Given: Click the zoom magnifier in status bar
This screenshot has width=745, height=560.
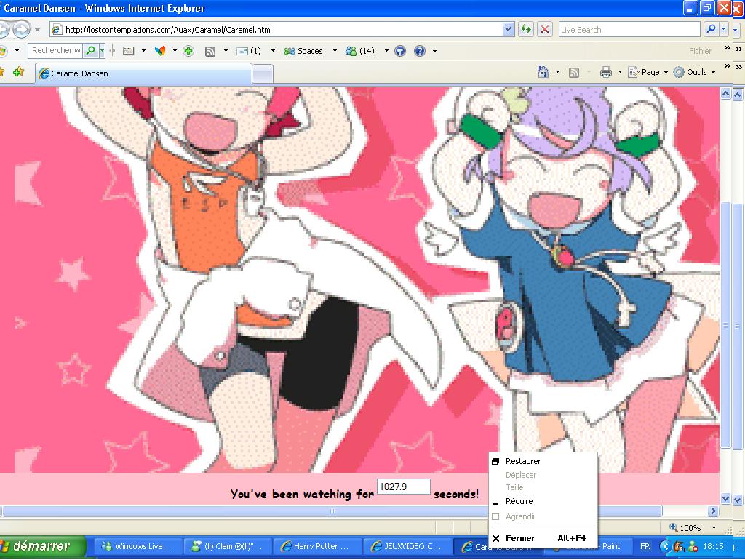Looking at the screenshot, I should [x=673, y=527].
